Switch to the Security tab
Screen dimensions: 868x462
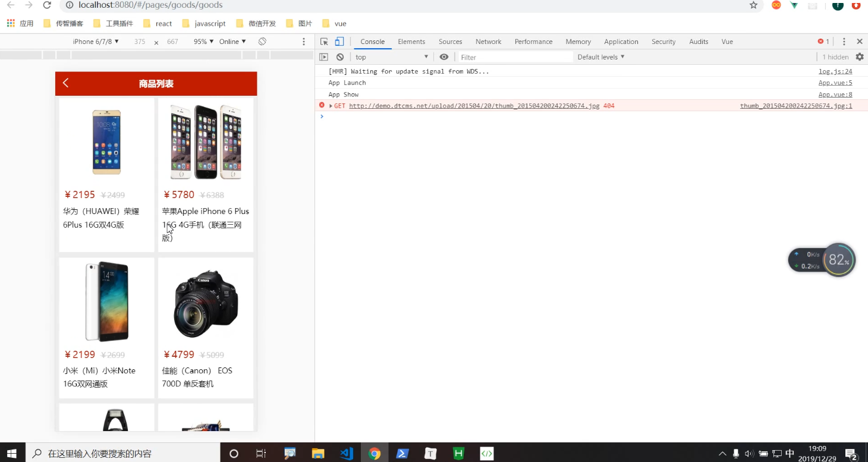pos(663,42)
